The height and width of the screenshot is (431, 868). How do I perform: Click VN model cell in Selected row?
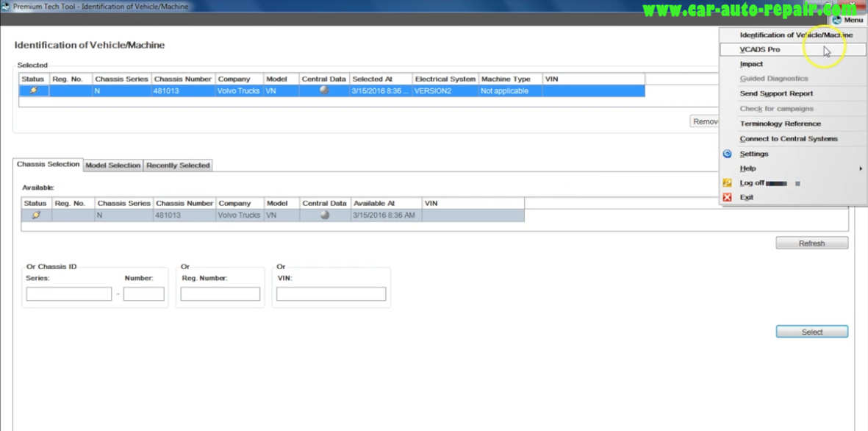[x=281, y=91]
